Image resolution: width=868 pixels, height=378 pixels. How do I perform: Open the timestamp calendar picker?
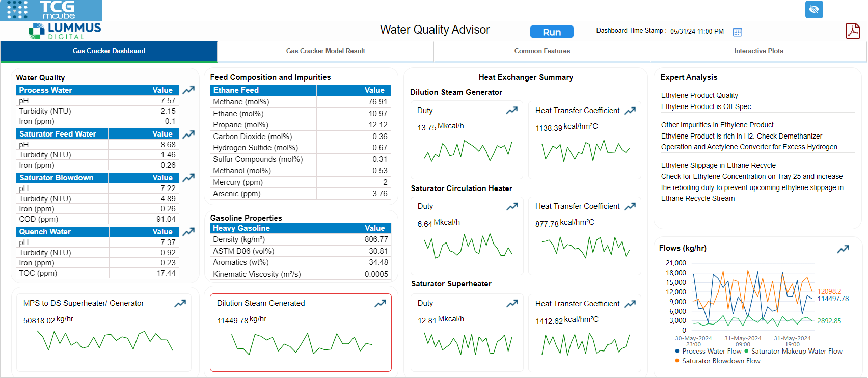[x=737, y=32]
